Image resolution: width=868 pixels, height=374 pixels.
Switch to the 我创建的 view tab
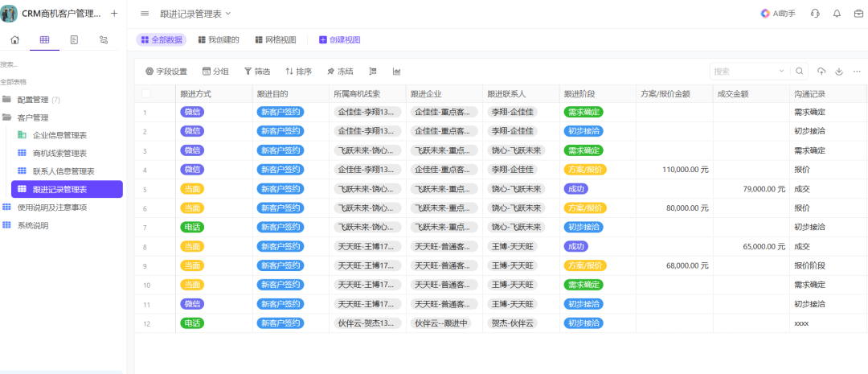[219, 39]
